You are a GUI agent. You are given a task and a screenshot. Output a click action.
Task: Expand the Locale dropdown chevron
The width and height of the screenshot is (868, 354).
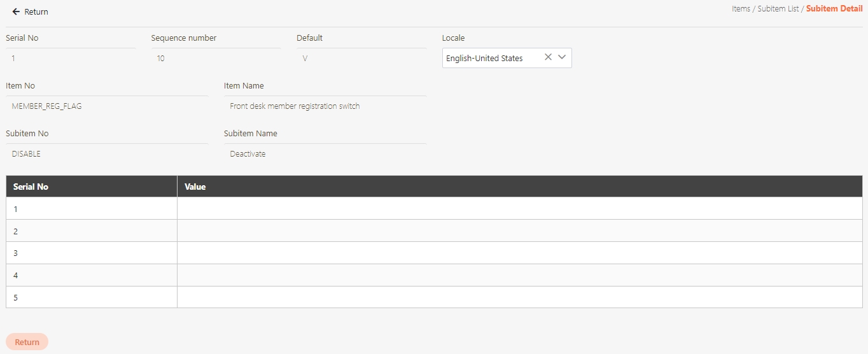click(562, 57)
